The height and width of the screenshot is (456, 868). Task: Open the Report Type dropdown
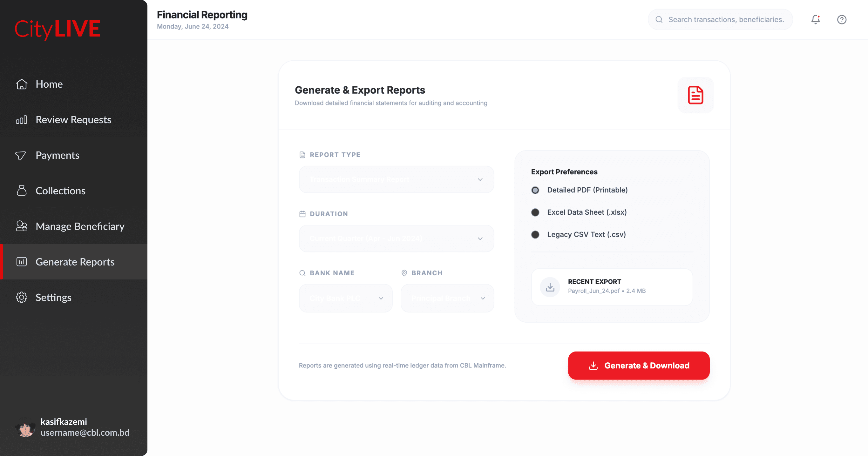coord(396,179)
